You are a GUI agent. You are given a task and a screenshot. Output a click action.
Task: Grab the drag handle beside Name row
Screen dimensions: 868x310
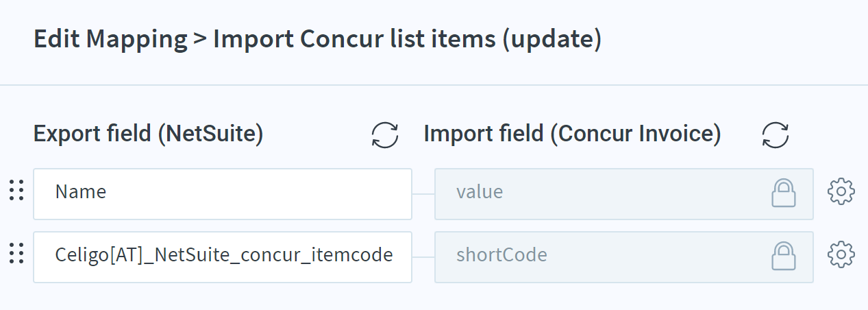[16, 190]
